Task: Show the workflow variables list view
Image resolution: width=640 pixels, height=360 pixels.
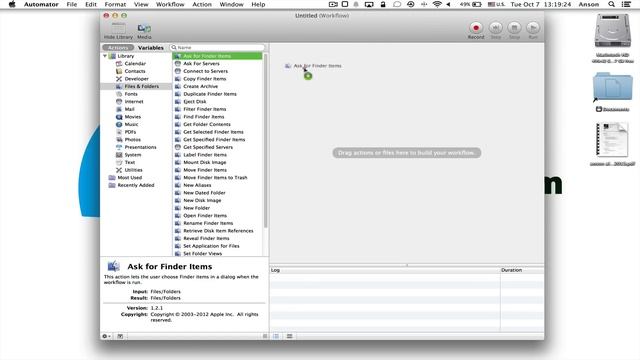Action: tap(289, 336)
